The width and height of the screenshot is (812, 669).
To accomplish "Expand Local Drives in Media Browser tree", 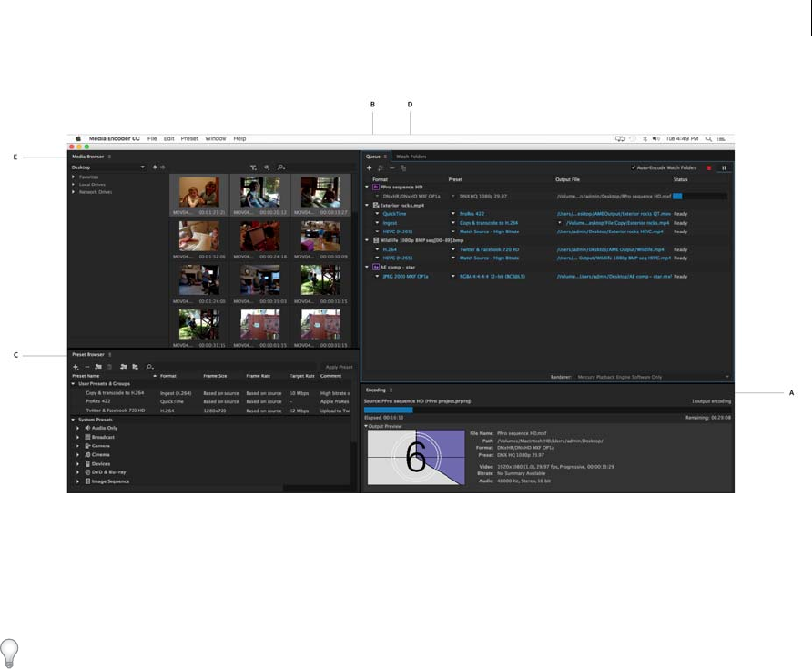I will [73, 185].
